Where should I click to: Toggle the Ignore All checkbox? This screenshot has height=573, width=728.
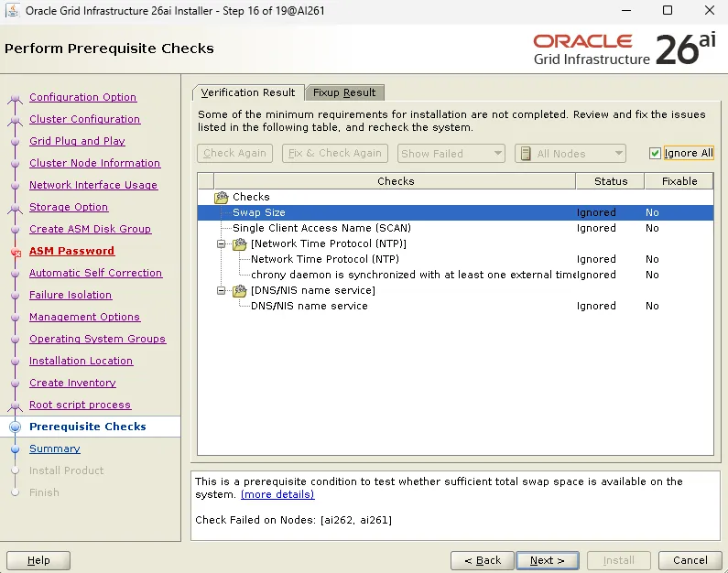click(x=655, y=154)
